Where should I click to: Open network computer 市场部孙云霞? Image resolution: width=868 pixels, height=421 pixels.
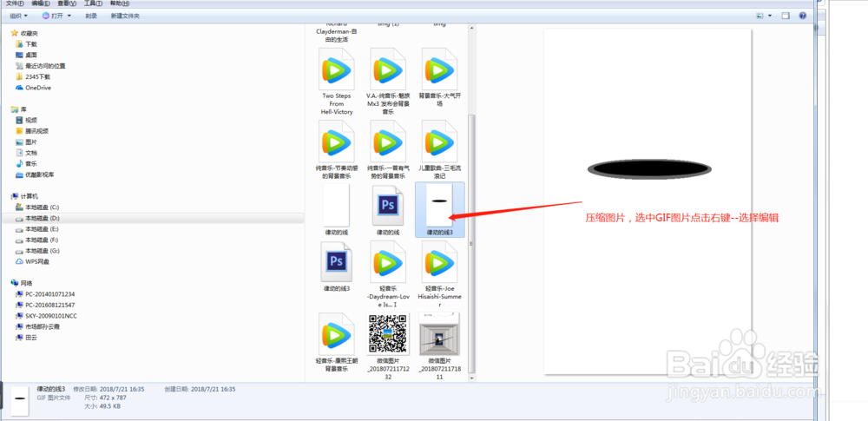[37, 327]
